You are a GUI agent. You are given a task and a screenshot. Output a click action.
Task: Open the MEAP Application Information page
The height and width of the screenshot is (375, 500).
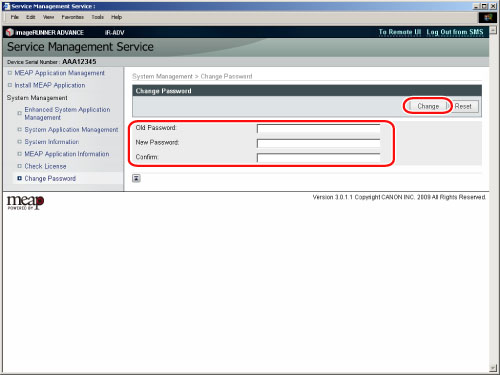(x=67, y=154)
